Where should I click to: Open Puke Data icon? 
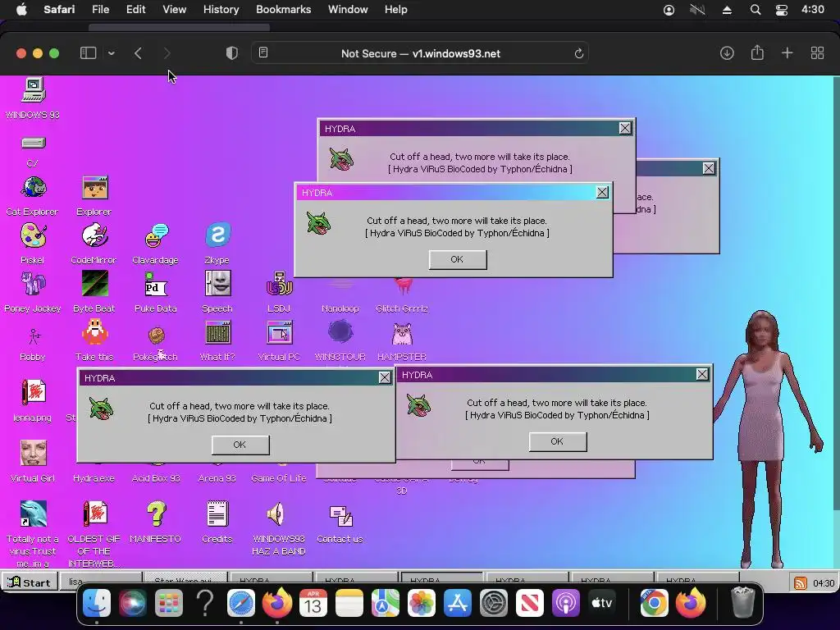156,284
